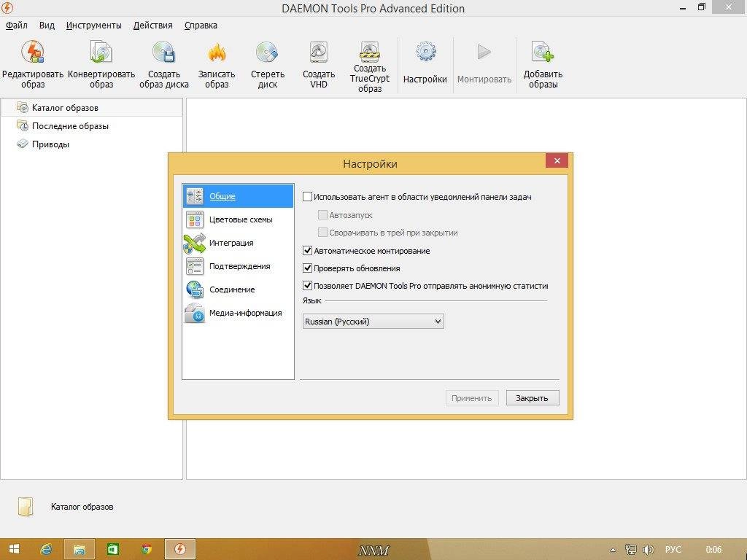Open the Edit Image tool (Редактировать образ)
Viewport: 747px width, 560px height.
pos(32,65)
